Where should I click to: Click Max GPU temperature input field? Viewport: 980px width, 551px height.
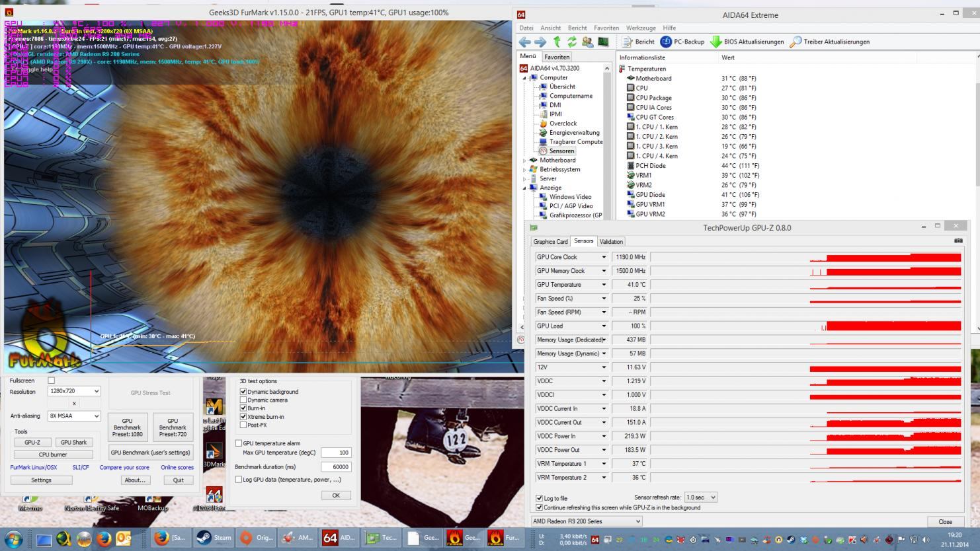click(x=336, y=453)
